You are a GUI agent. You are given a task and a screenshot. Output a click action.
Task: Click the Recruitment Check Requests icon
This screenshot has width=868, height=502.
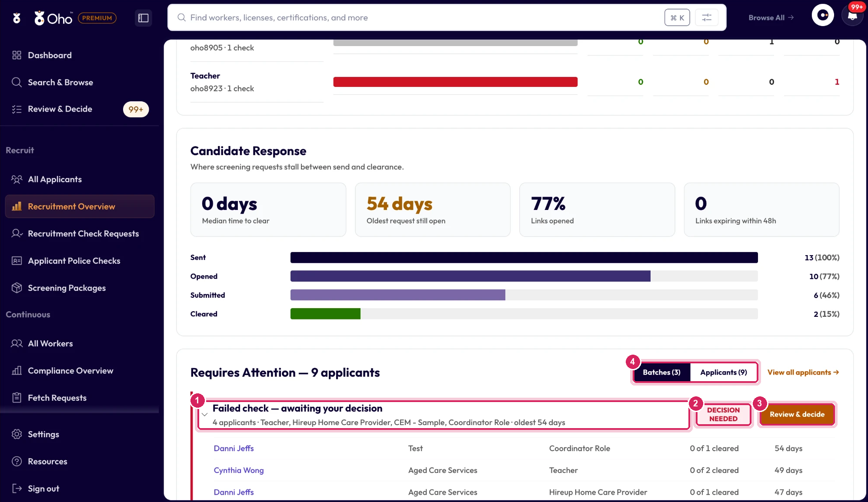pos(17,233)
